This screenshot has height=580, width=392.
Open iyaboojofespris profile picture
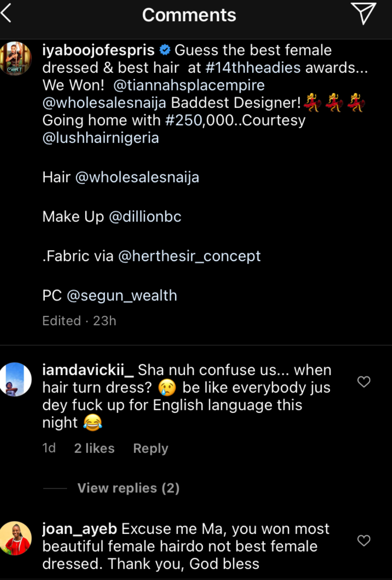pyautogui.click(x=16, y=59)
